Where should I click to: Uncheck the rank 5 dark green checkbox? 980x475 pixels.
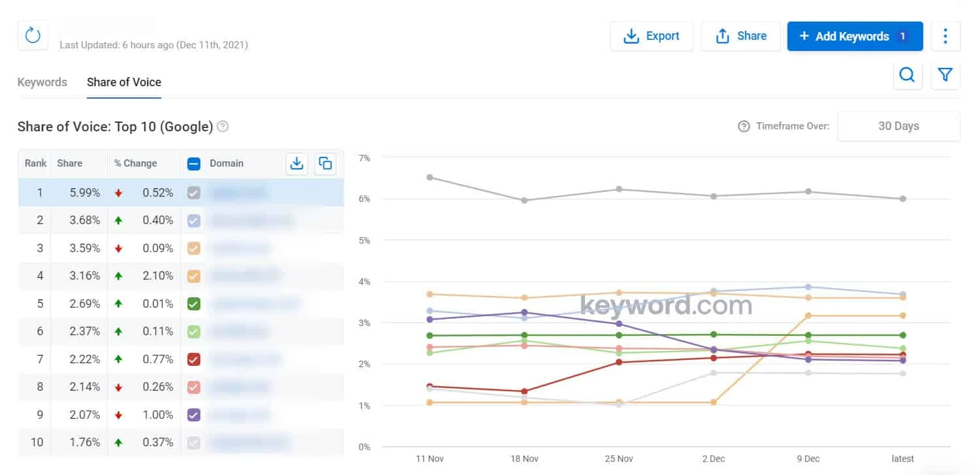coord(194,304)
